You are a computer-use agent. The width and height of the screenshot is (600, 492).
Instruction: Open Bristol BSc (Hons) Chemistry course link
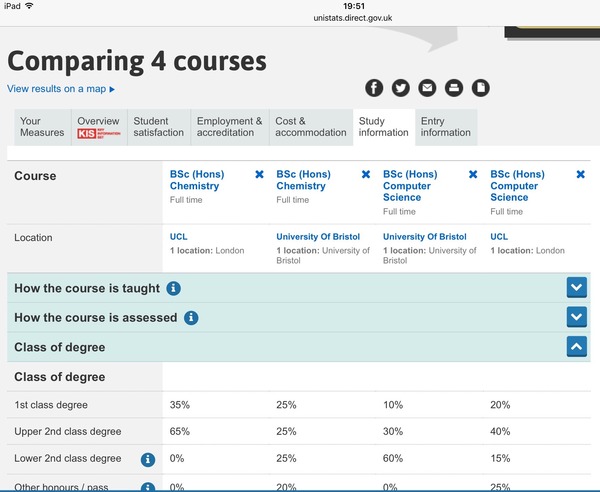tap(303, 180)
